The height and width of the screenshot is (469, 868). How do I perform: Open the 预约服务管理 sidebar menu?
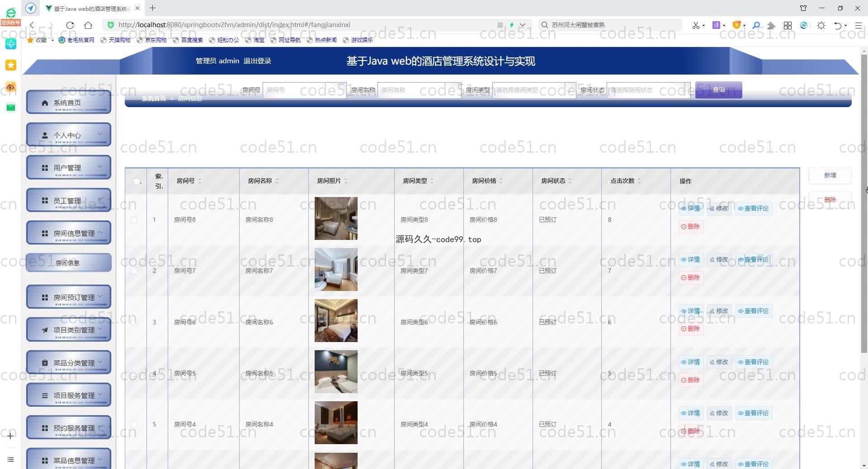click(69, 427)
